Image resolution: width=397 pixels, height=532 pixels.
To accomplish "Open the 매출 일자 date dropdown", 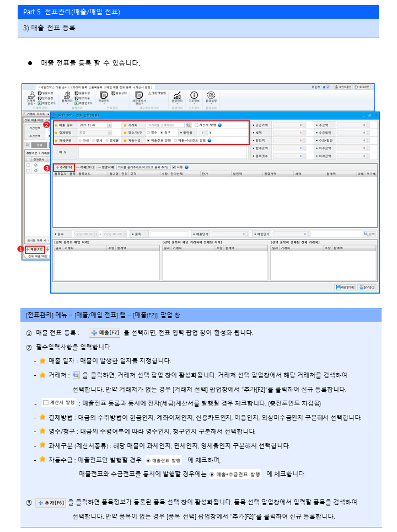I will click(x=110, y=125).
